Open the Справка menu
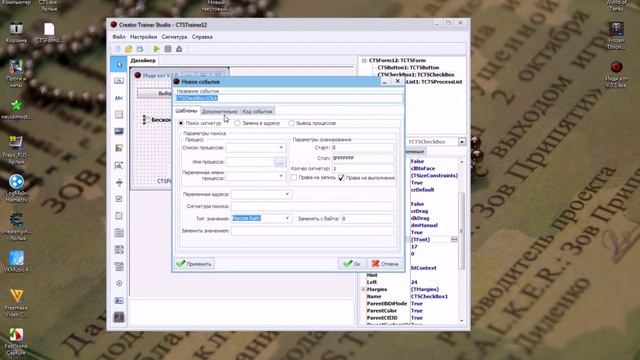This screenshot has width=640, height=360. (202, 37)
